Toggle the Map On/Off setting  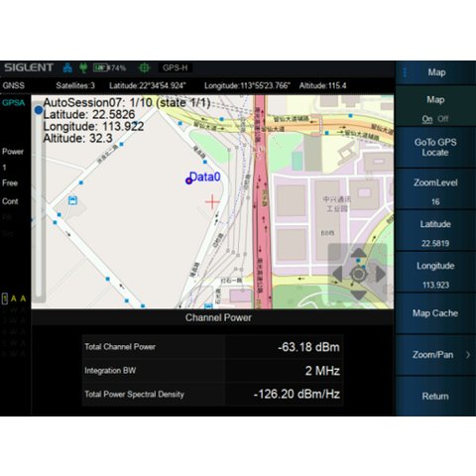click(435, 106)
